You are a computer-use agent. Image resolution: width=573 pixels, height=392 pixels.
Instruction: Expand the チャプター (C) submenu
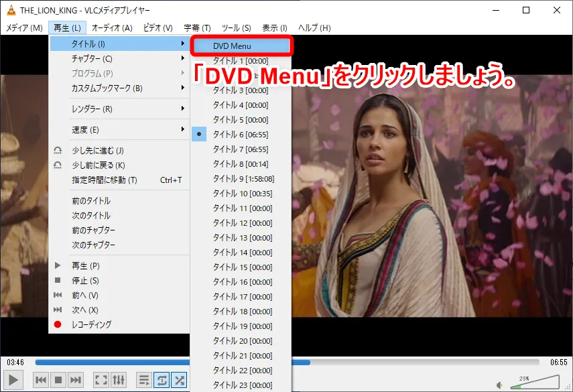tap(119, 58)
